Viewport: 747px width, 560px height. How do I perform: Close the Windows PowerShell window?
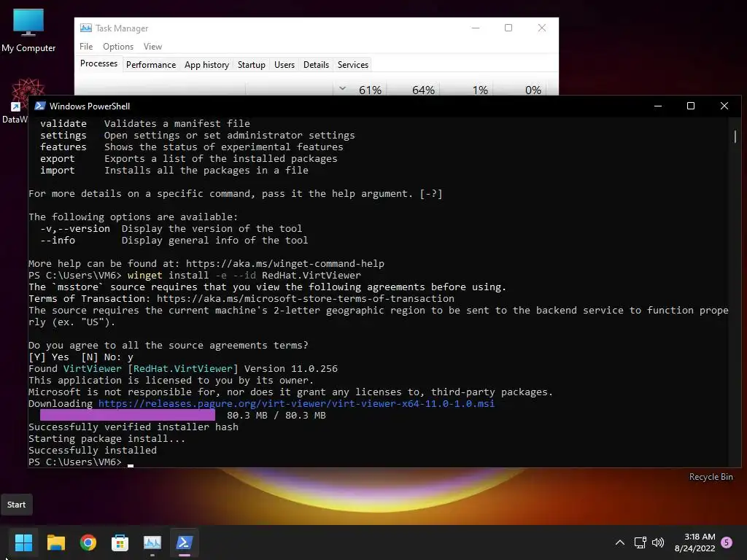724,106
